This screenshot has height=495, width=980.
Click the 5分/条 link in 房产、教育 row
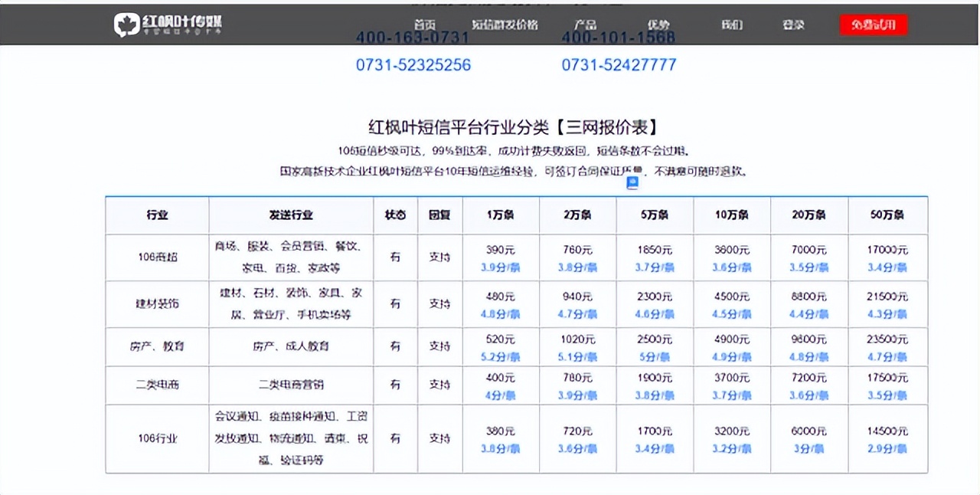point(655,356)
